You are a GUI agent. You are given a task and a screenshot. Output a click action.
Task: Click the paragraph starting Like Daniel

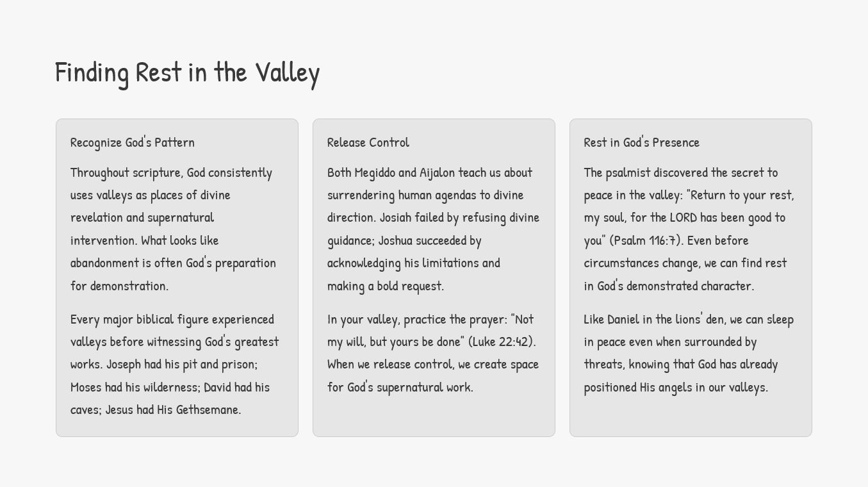[x=689, y=353]
